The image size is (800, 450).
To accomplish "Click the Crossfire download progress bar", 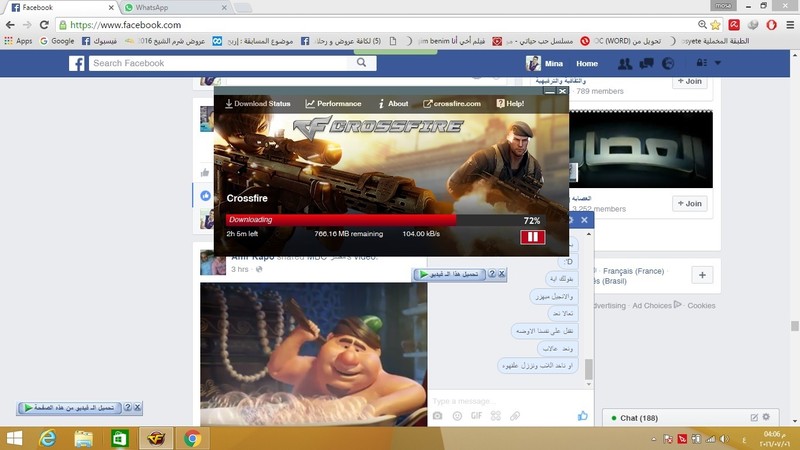I will coord(342,220).
